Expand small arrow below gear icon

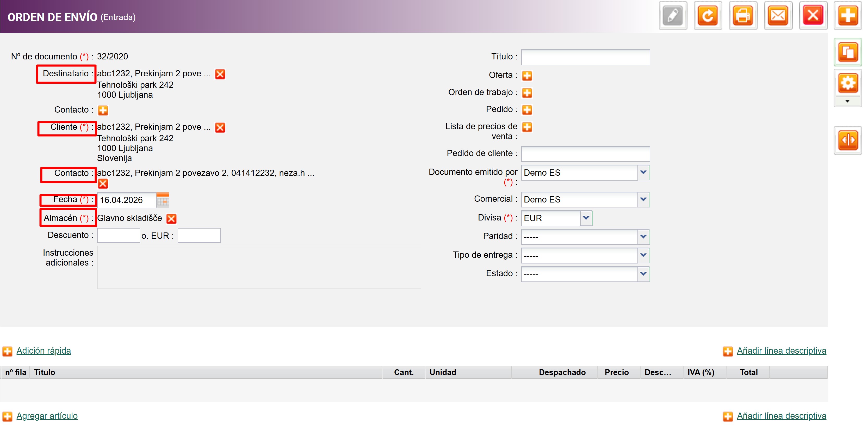point(847,101)
